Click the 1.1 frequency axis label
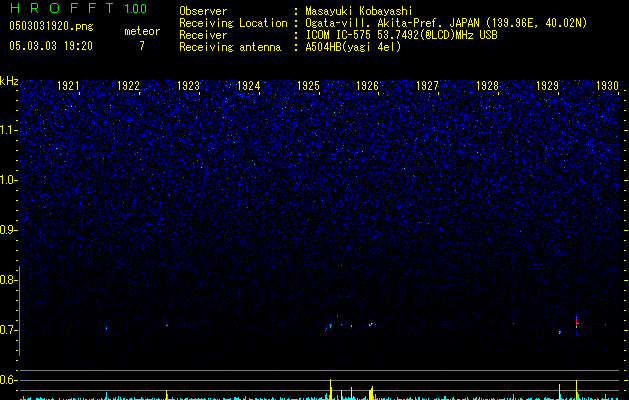Image resolution: width=629 pixels, height=400 pixels. [8, 130]
